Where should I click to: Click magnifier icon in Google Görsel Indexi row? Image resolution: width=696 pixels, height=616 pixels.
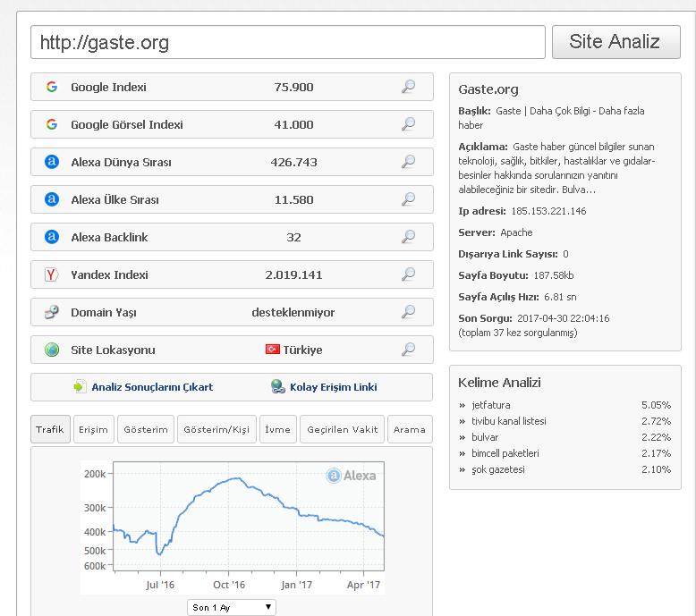408,124
